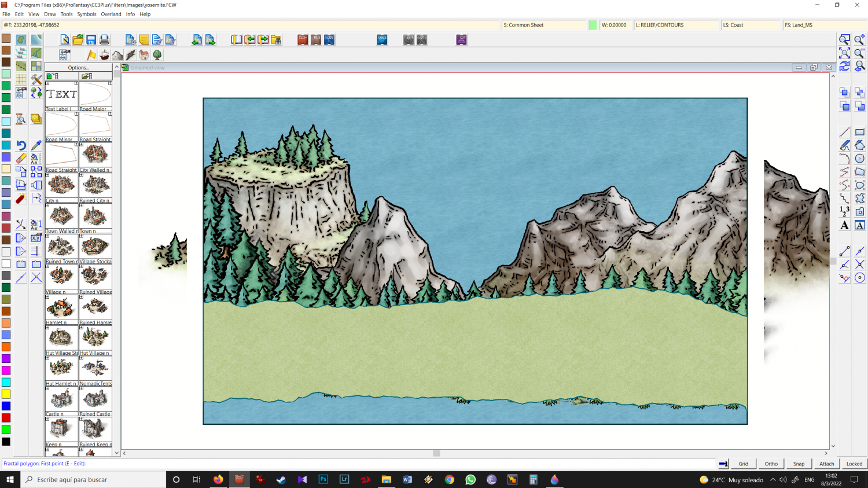Open the fill style Land_MS selector
The height and width of the screenshot is (488, 868).
[x=825, y=25]
